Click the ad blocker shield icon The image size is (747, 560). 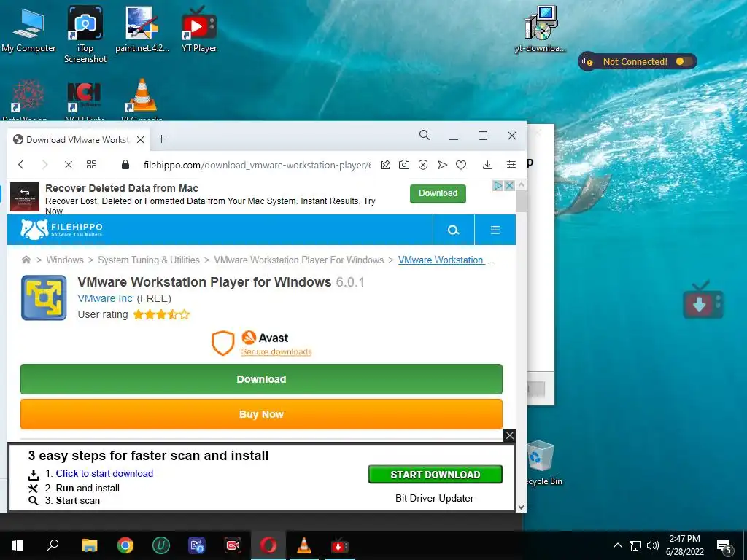click(423, 165)
